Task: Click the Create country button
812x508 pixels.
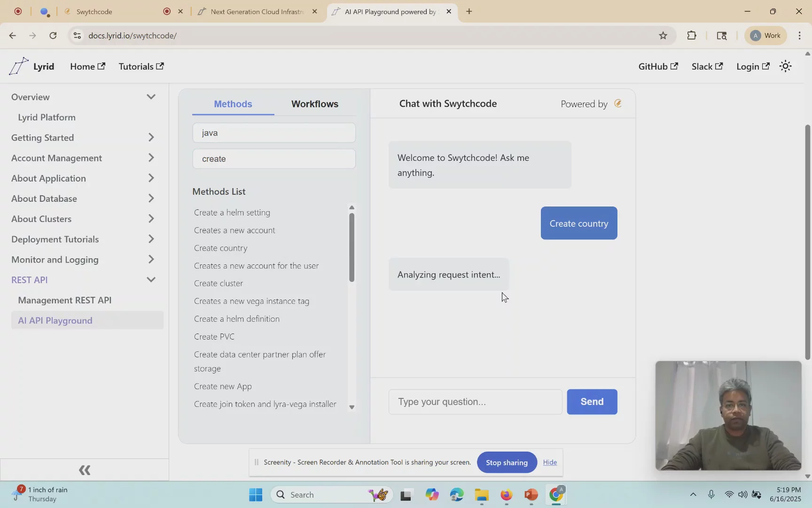Action: pos(578,223)
